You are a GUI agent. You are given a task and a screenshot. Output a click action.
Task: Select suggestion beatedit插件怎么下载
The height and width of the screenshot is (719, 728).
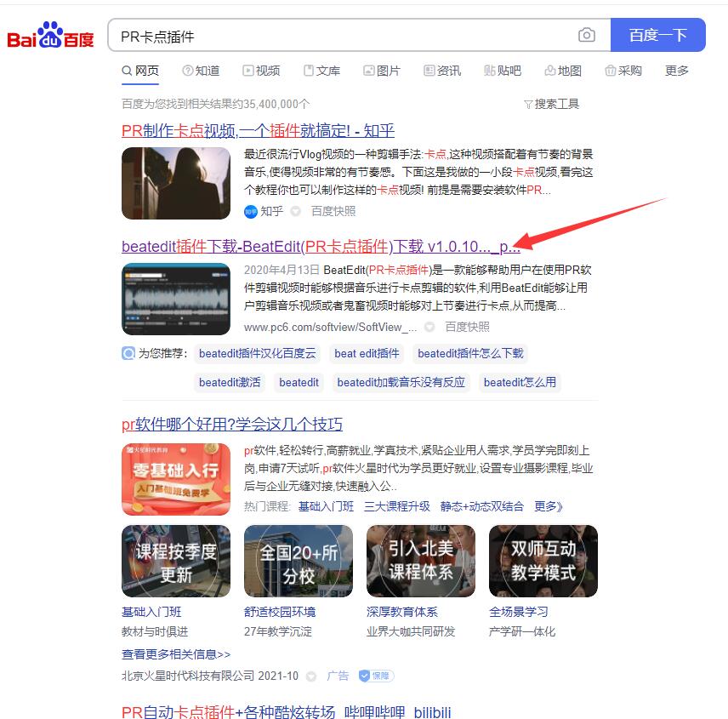[x=470, y=353]
